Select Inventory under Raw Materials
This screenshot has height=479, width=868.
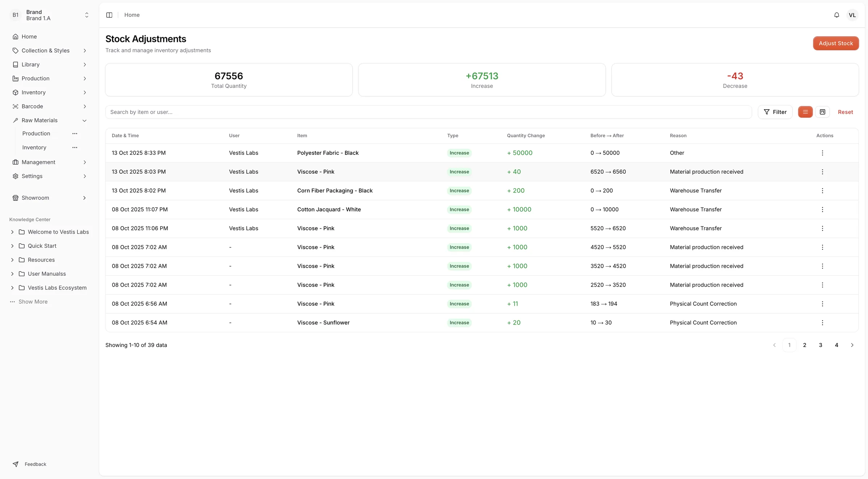click(x=34, y=148)
